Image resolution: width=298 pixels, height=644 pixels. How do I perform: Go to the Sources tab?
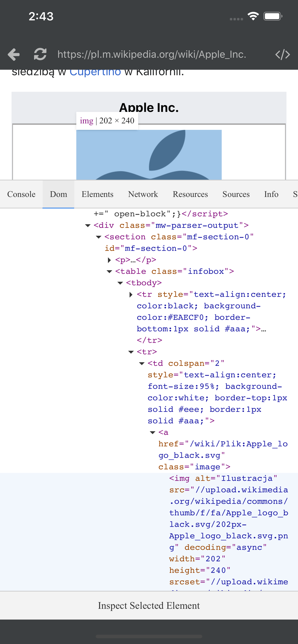coord(236,194)
